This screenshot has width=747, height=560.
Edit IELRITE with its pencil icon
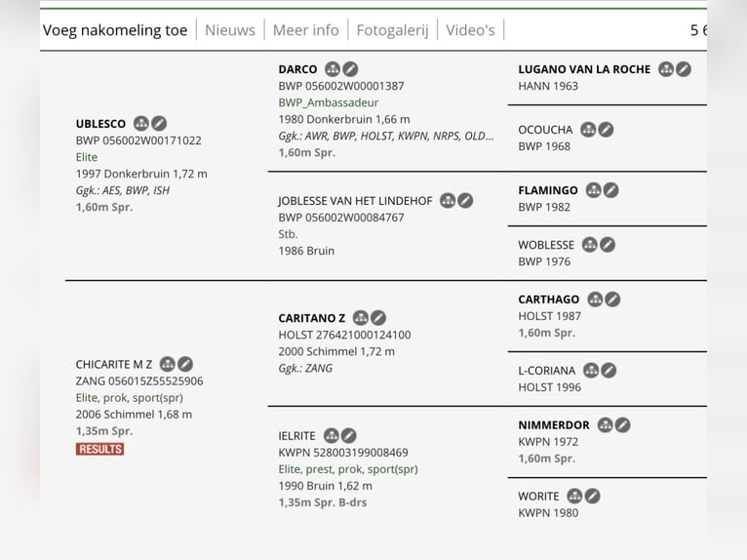(x=349, y=435)
